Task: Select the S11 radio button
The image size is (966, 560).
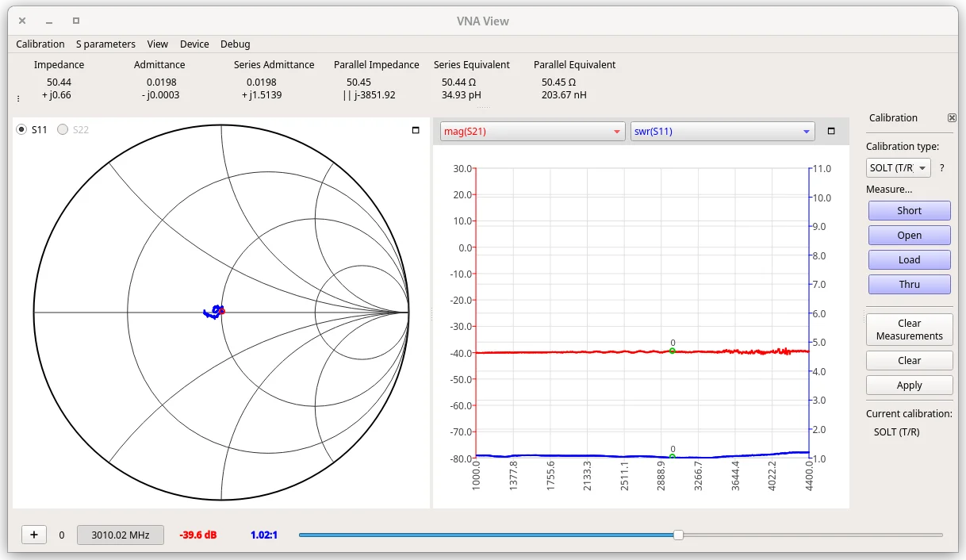Action: 22,129
